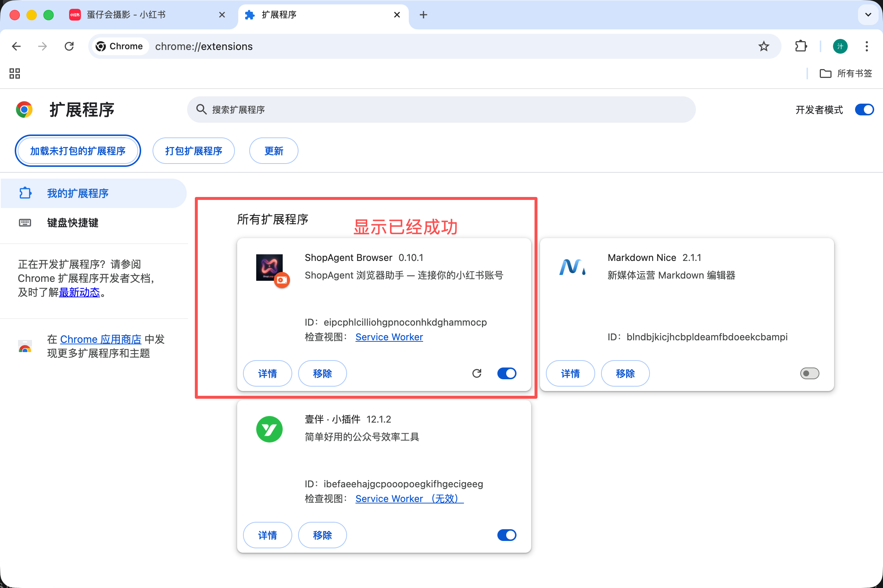Enable the Markdown Nice extension toggle
883x588 pixels.
pos(809,373)
